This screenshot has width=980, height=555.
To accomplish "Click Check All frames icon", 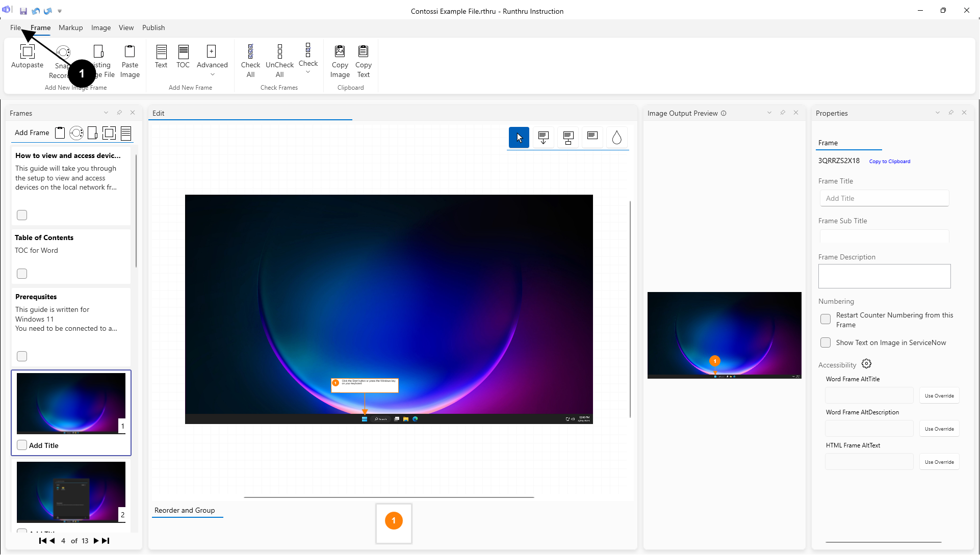I will [250, 52].
